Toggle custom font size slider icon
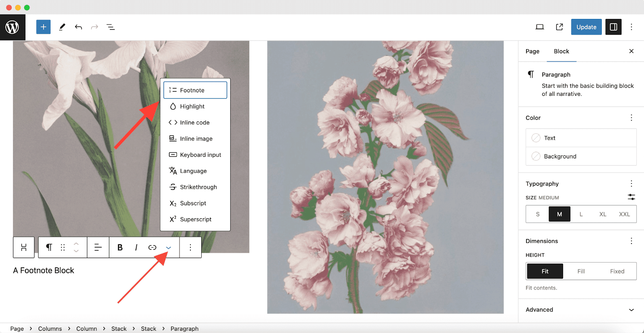Screen dimensions: 644x333 pyautogui.click(x=632, y=197)
